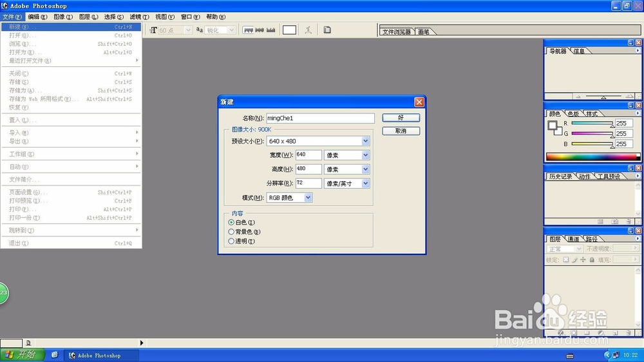Open the 滤镜 (Filter) menu
Image resolution: width=644 pixels, height=362 pixels.
pyautogui.click(x=139, y=17)
